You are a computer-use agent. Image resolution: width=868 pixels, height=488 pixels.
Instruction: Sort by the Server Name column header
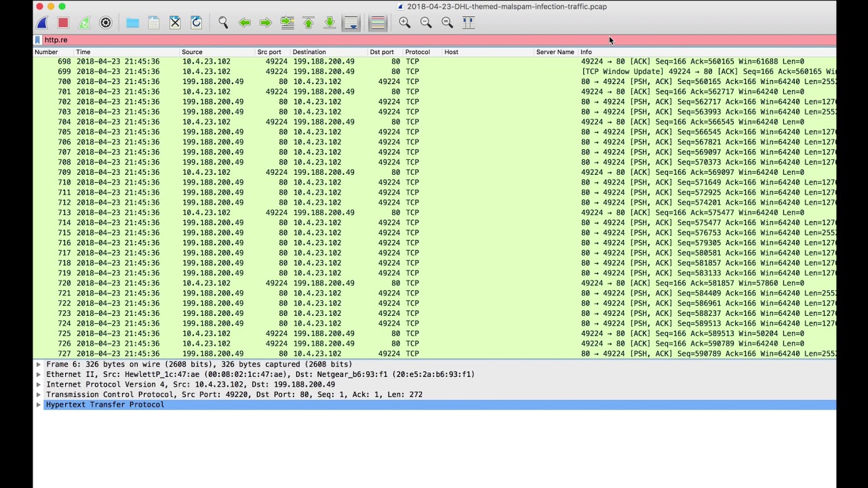[557, 52]
